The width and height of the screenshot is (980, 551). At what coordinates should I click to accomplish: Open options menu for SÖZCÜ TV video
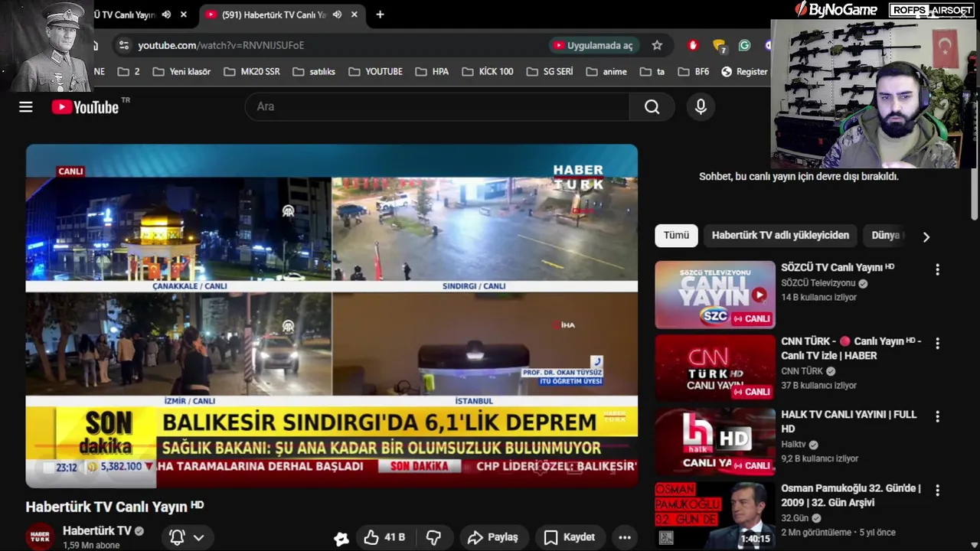click(937, 269)
